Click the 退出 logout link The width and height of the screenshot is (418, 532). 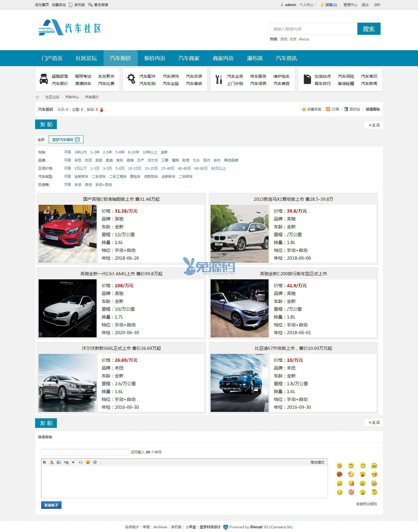click(x=365, y=5)
